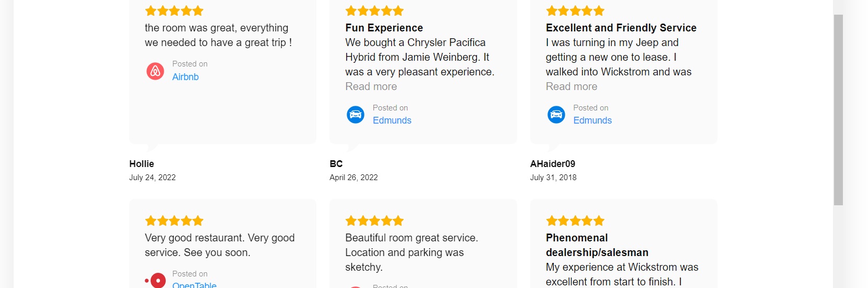Open the Airbnb source link
The height and width of the screenshot is (288, 868).
[x=186, y=77]
